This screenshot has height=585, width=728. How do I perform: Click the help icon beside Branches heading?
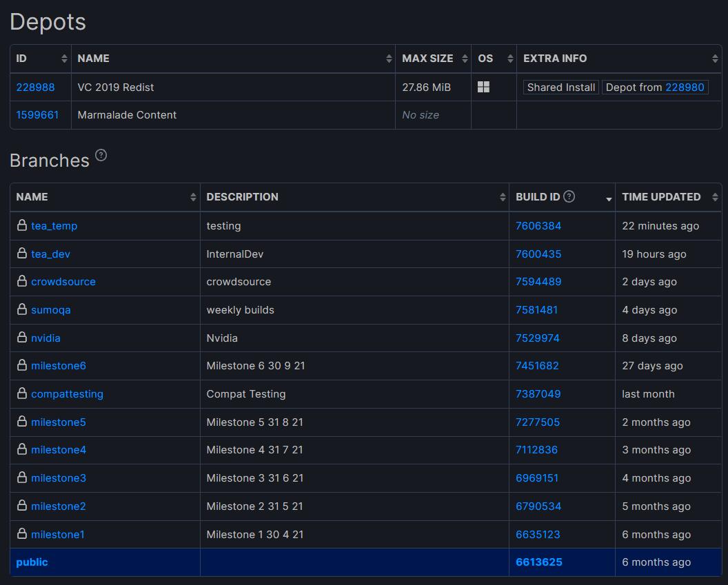pyautogui.click(x=101, y=155)
